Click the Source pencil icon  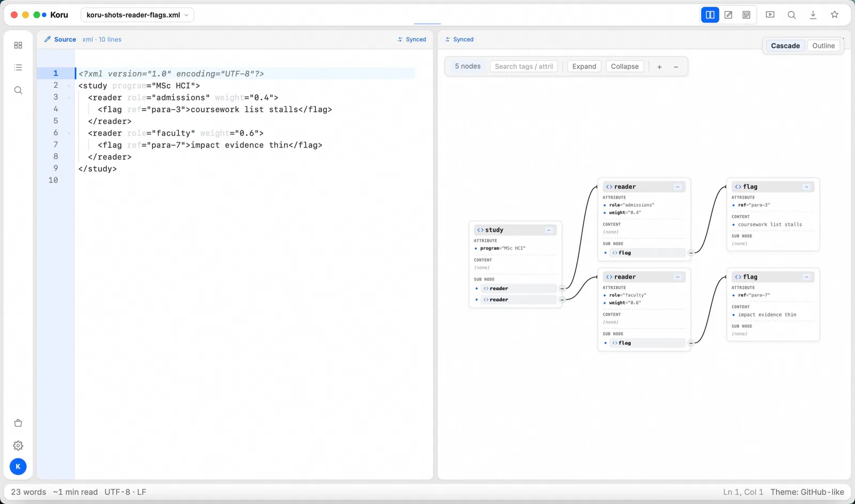[48, 40]
